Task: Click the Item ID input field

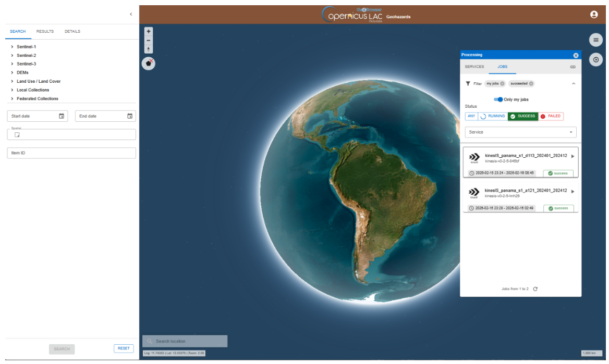Action: pyautogui.click(x=71, y=153)
